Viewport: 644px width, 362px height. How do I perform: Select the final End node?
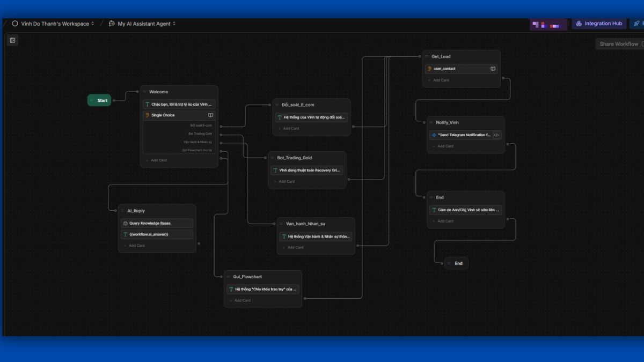[x=458, y=263]
